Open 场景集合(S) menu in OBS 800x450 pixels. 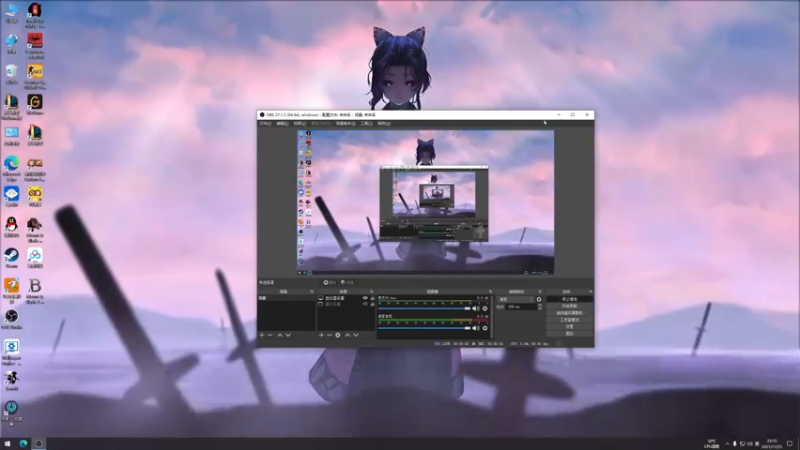click(x=345, y=123)
